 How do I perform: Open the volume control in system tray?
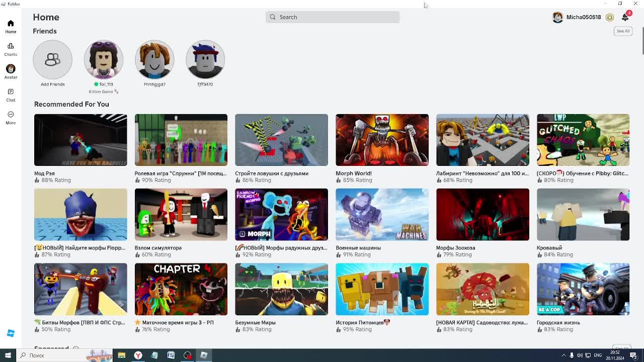(x=580, y=355)
